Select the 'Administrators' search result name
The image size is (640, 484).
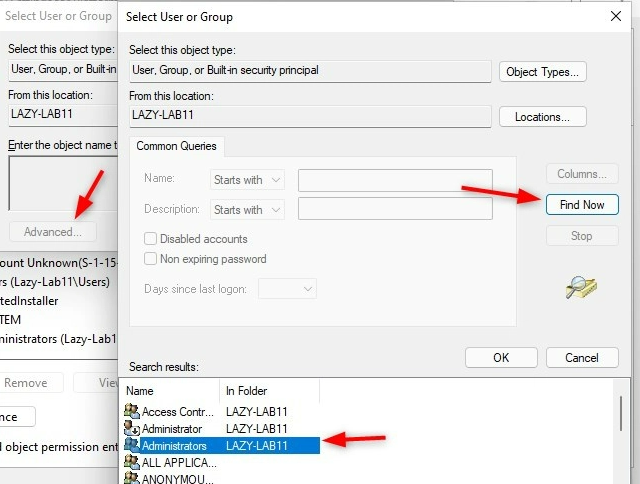pos(174,446)
